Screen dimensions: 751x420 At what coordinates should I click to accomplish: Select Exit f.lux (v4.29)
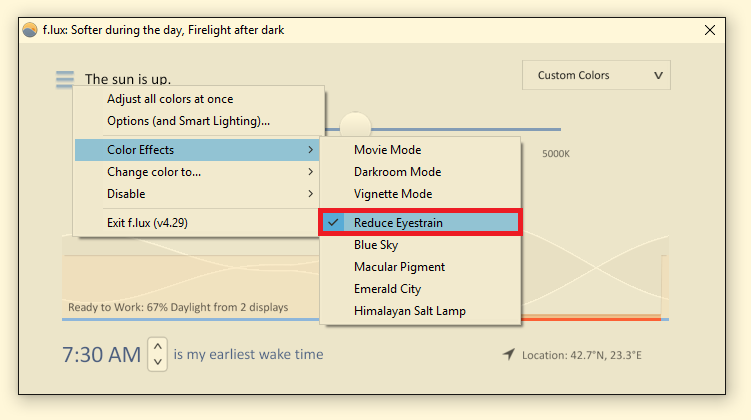(197, 223)
